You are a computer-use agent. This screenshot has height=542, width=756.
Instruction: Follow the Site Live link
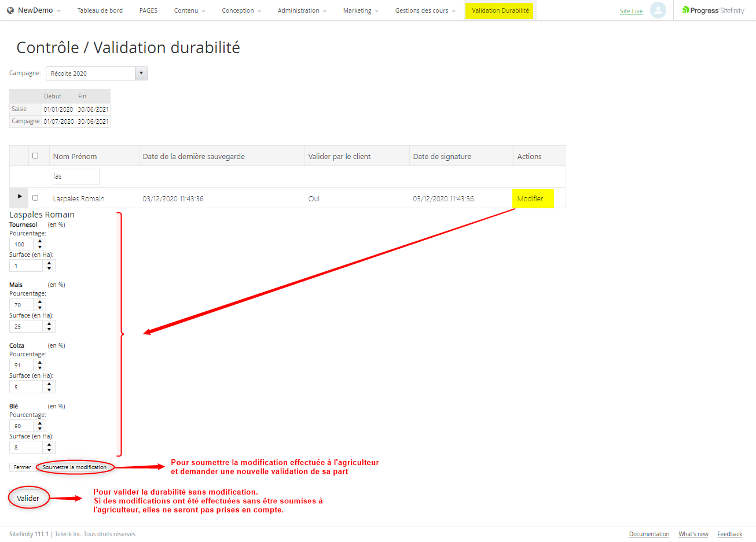(631, 11)
